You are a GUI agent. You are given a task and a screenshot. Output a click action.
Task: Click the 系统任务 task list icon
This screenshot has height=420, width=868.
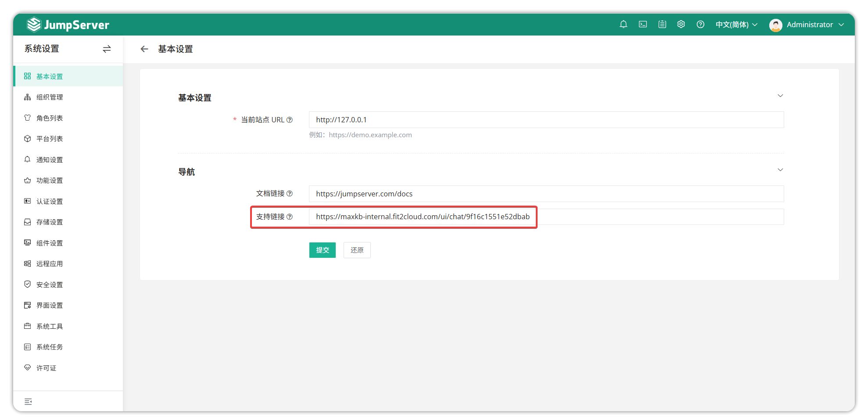pyautogui.click(x=28, y=347)
